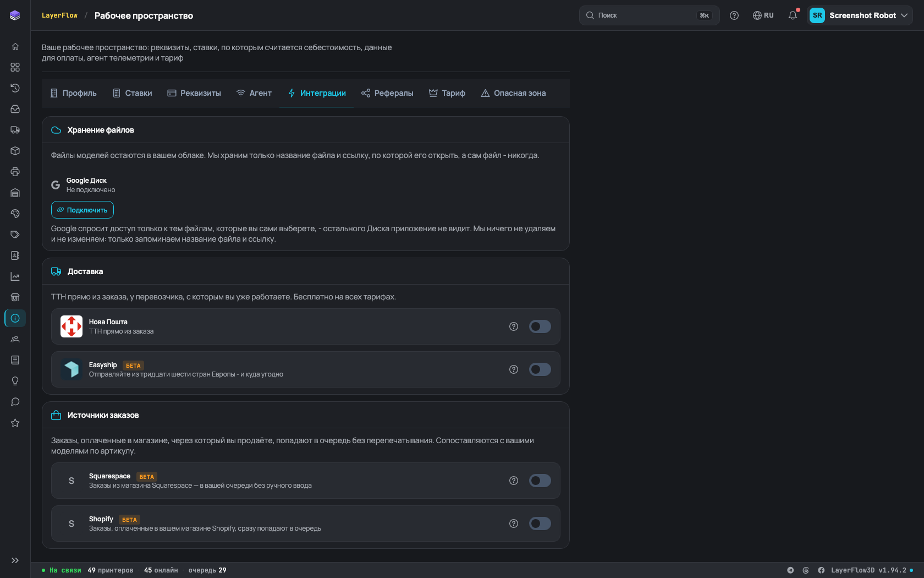The height and width of the screenshot is (578, 924).
Task: Turn on the Easyship integration switch
Action: pyautogui.click(x=540, y=369)
